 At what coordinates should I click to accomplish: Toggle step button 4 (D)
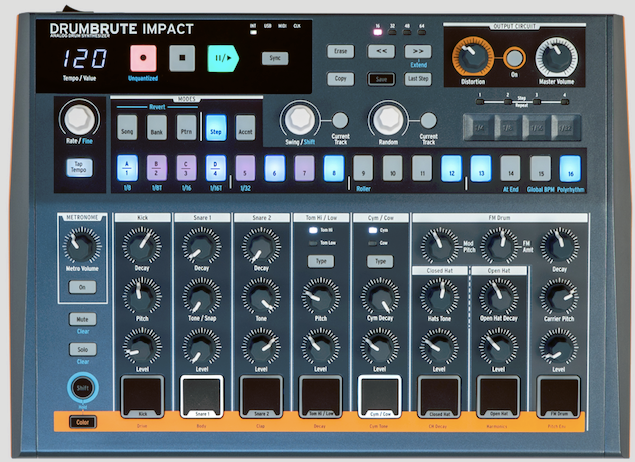coord(215,168)
